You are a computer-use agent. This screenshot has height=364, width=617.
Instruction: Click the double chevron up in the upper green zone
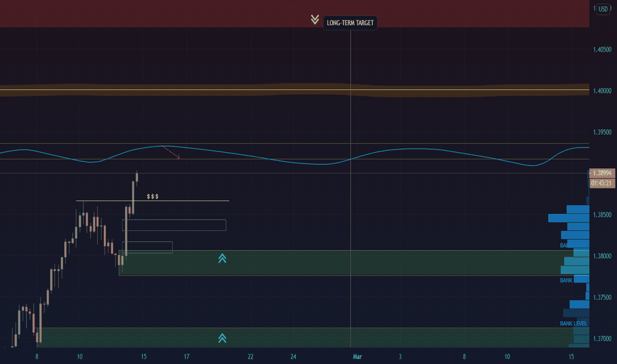click(x=222, y=258)
